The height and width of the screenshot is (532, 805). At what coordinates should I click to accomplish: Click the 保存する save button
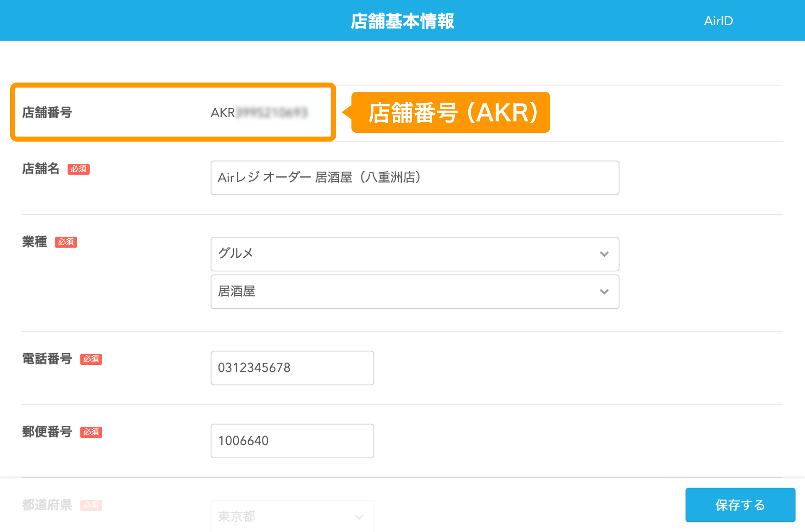740,505
